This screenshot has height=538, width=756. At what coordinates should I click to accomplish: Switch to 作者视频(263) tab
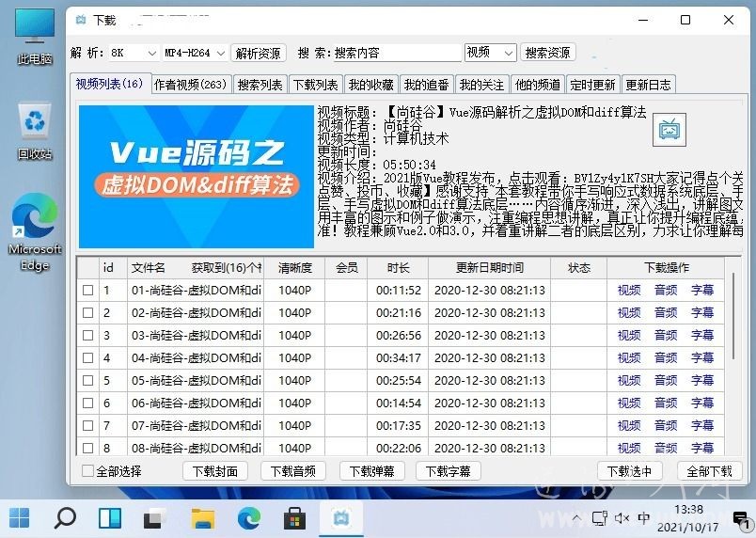tap(191, 85)
